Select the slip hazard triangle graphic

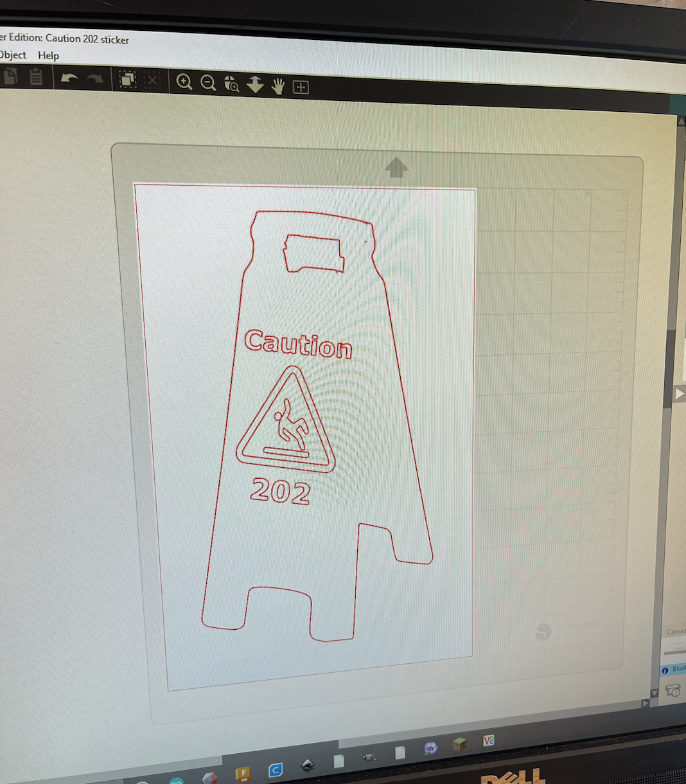(x=286, y=419)
